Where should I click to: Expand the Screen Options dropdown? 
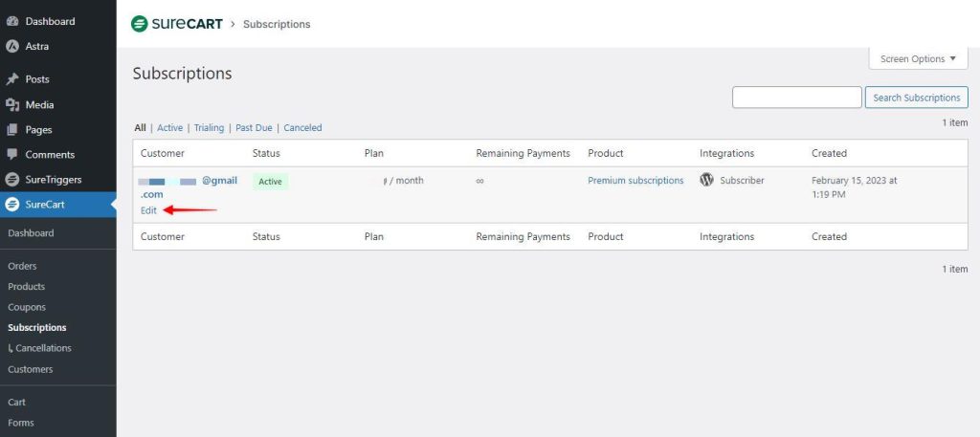click(918, 59)
